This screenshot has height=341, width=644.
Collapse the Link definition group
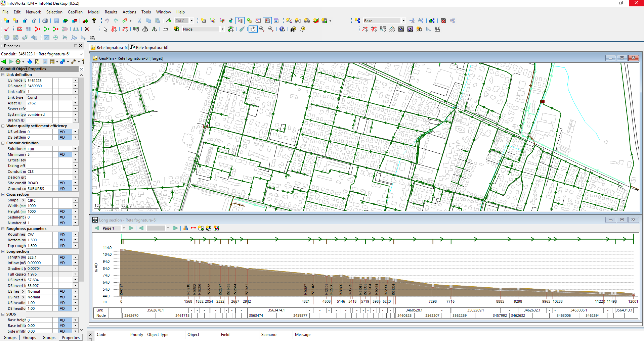(x=3, y=75)
